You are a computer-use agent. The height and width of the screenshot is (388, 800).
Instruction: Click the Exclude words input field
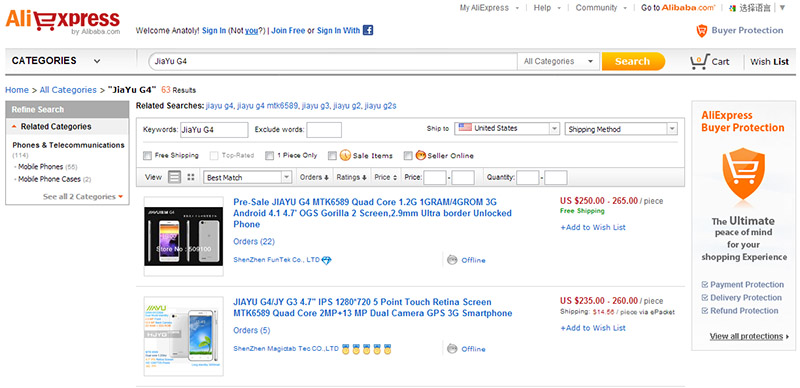[x=324, y=130]
